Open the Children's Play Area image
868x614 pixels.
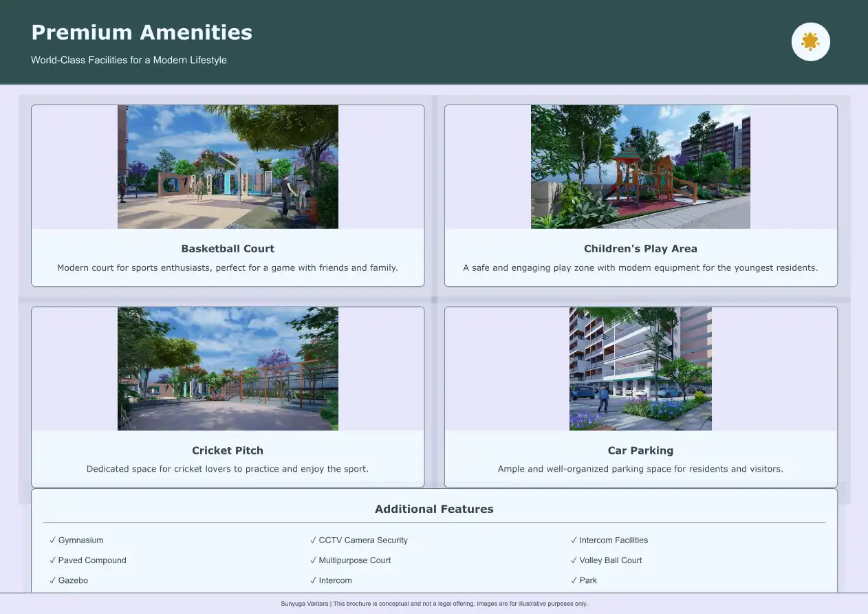coord(640,167)
